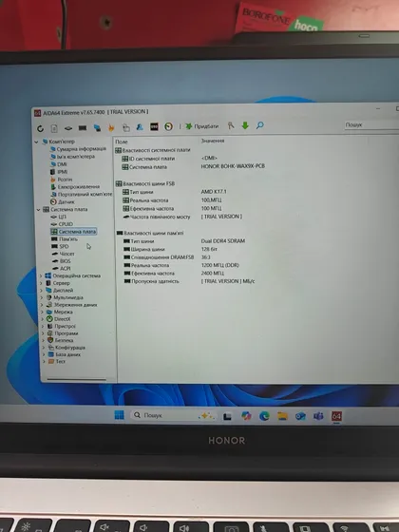
Task: Expand the Мультимедіа tree node
Action: 42,297
